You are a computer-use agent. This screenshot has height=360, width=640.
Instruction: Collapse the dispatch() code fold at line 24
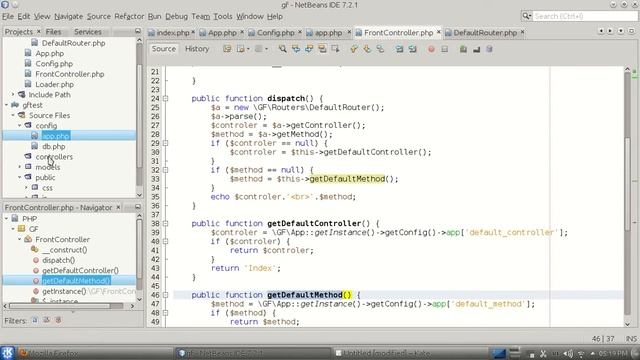coord(165,98)
